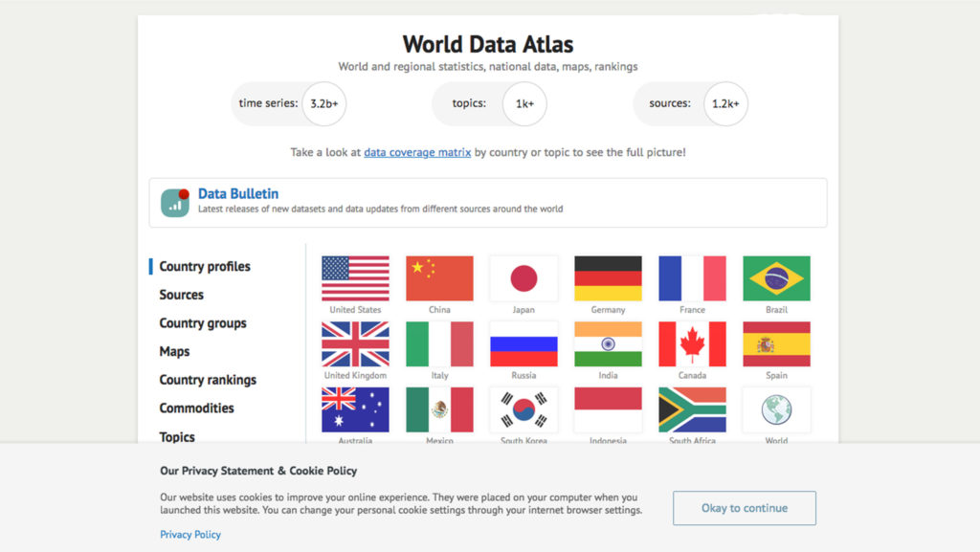
Task: Open the Privacy Policy link
Action: tap(190, 535)
